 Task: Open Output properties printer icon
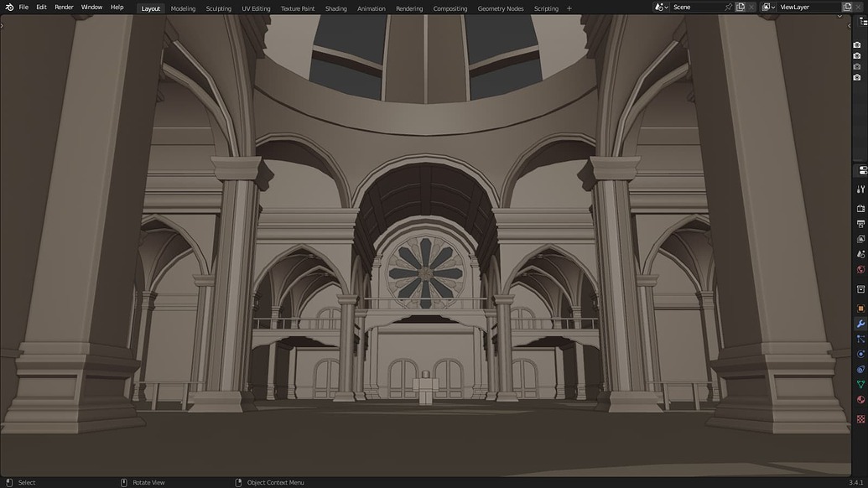click(860, 224)
